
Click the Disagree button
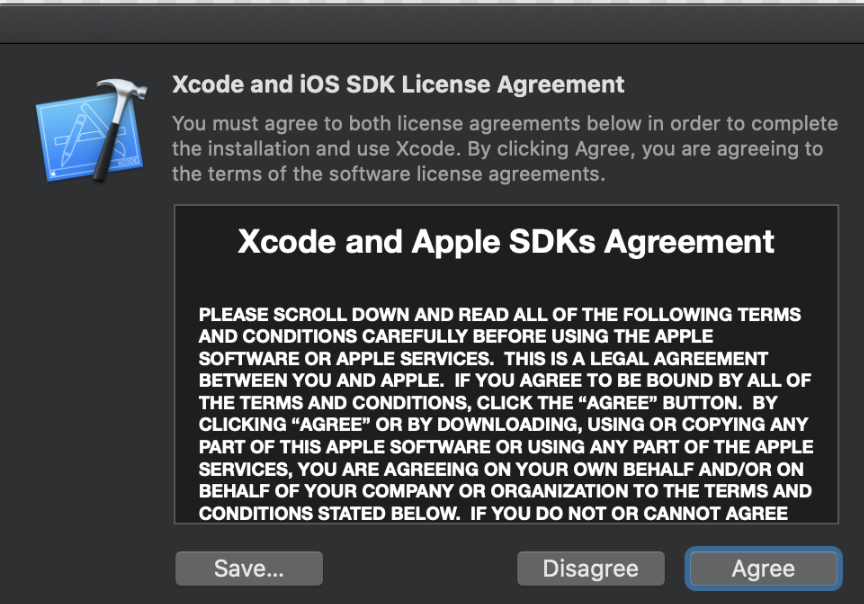pyautogui.click(x=590, y=568)
